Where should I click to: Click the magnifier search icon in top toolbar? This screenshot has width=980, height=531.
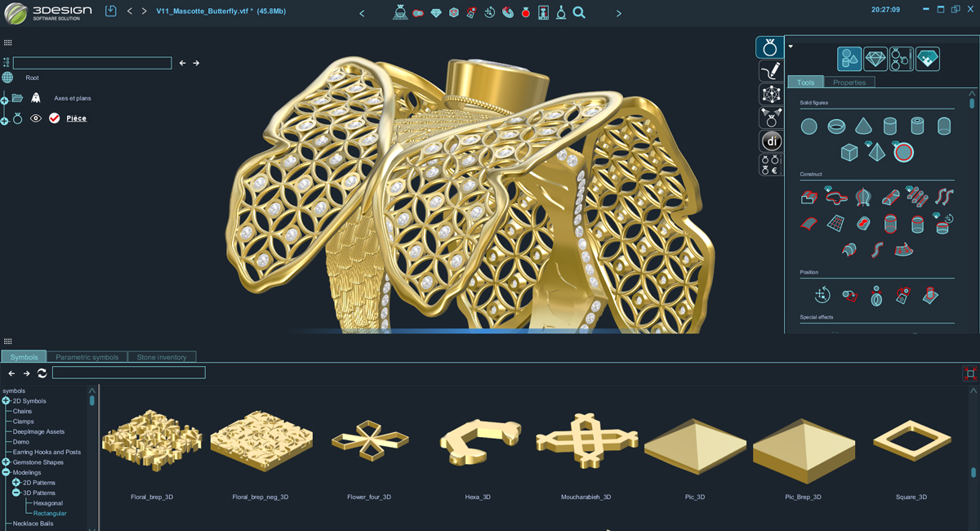579,12
